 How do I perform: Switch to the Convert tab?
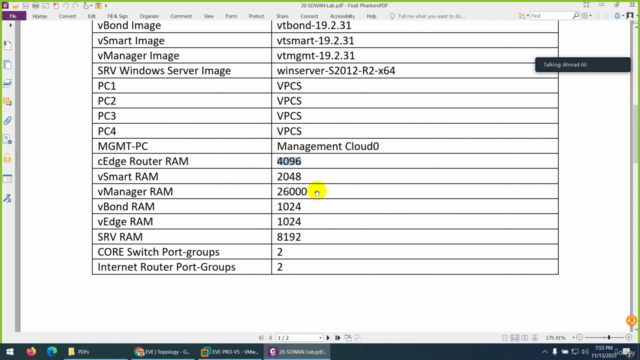point(67,16)
